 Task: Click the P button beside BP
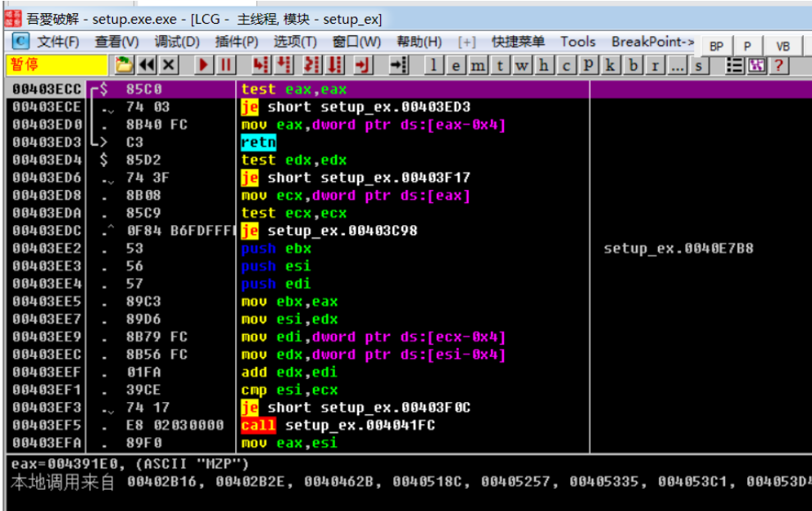click(747, 46)
